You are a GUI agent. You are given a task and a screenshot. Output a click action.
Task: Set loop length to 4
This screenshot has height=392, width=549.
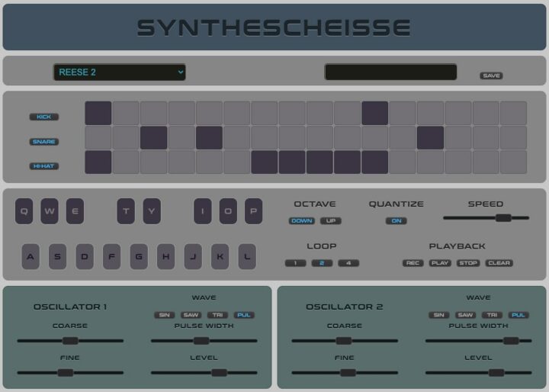(348, 263)
